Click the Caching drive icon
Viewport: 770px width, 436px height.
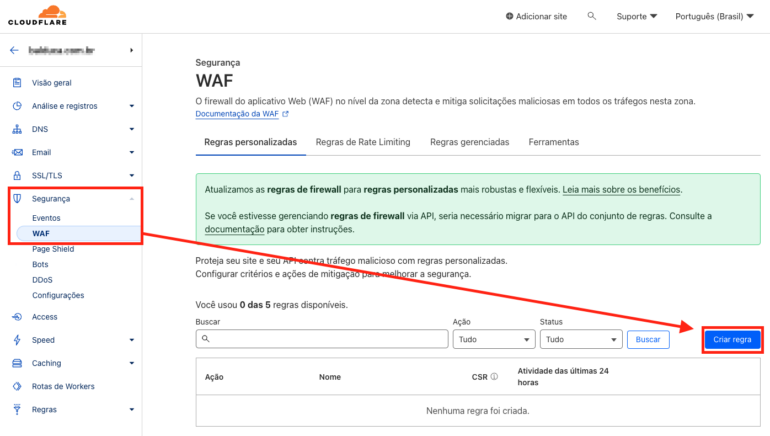[17, 363]
